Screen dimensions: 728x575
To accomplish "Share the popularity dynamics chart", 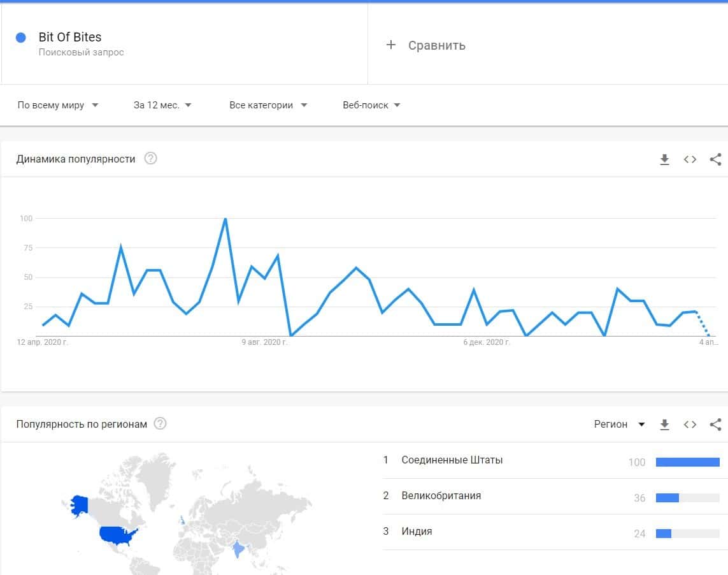I will pos(715,159).
